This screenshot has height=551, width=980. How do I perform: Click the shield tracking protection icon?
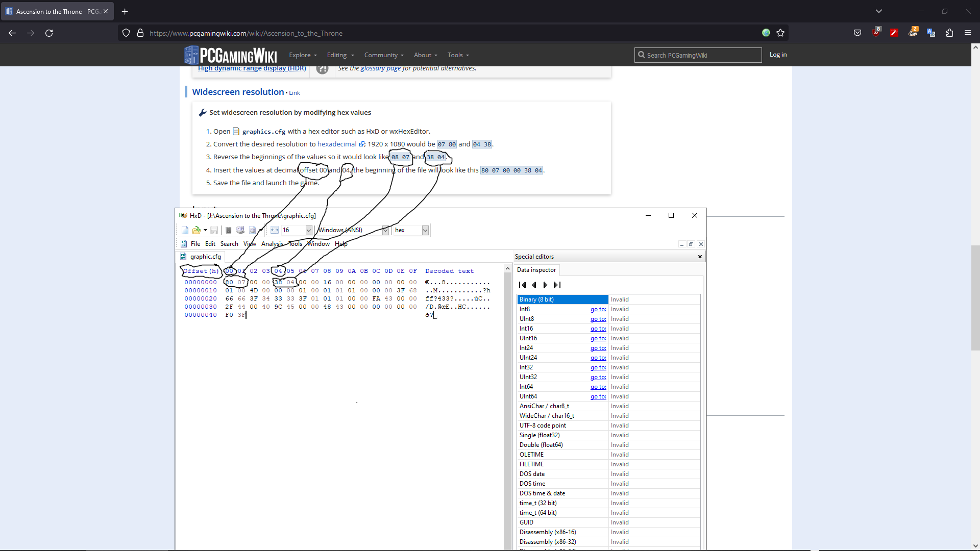tap(126, 33)
